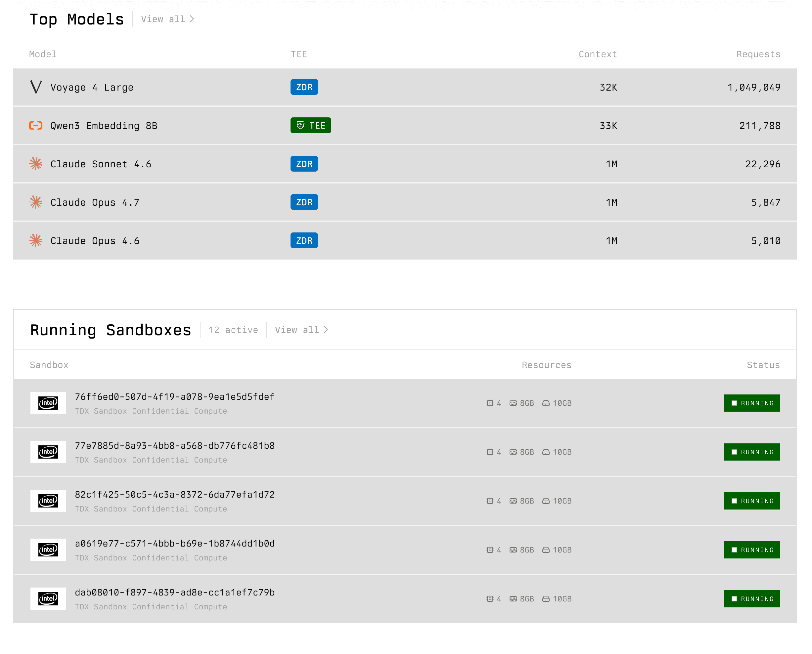
Task: Click the Status column header
Action: click(763, 365)
